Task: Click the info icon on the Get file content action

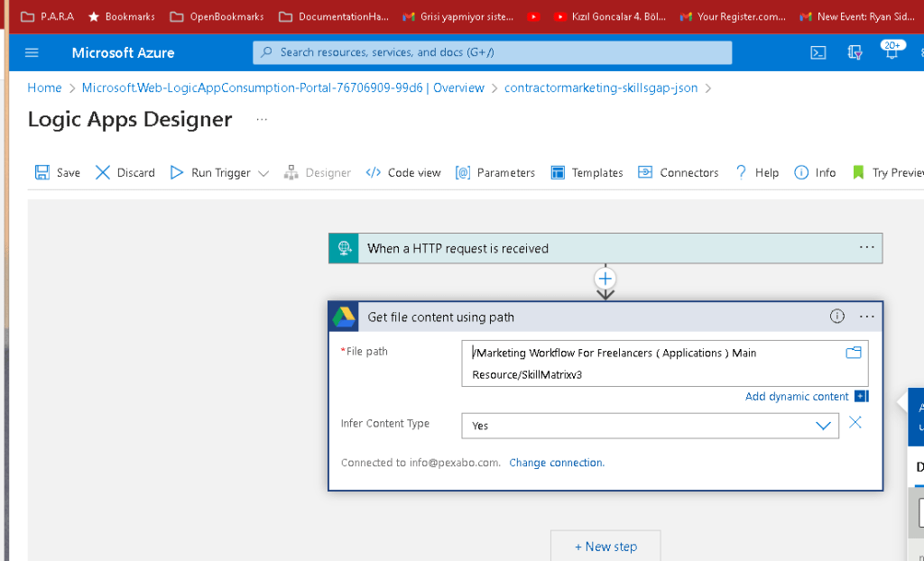Action: (x=836, y=317)
